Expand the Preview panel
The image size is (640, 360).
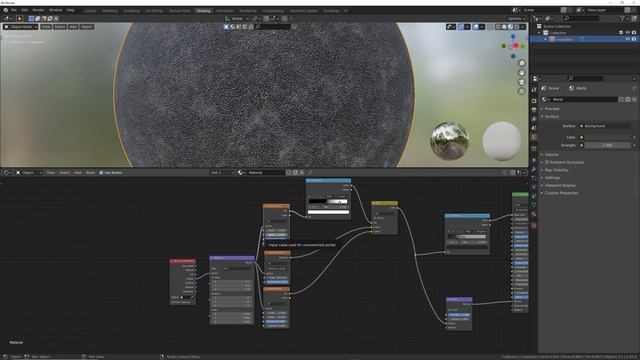[552, 109]
